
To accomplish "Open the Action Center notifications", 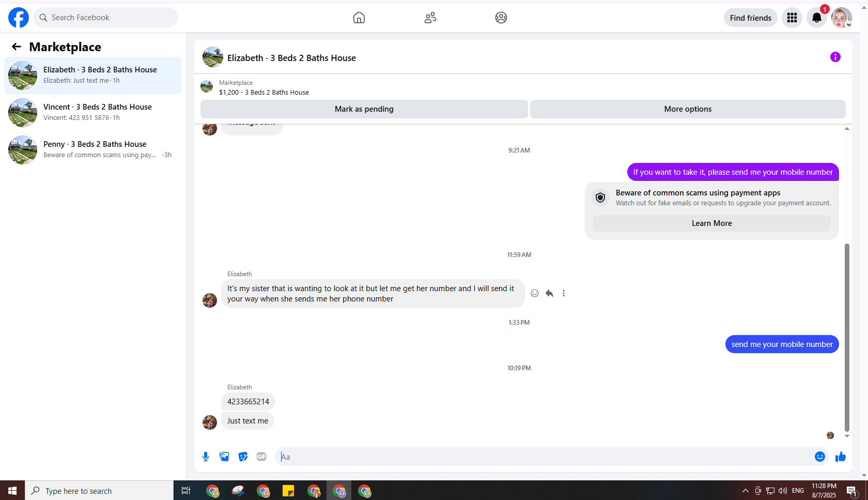I will coord(852,491).
